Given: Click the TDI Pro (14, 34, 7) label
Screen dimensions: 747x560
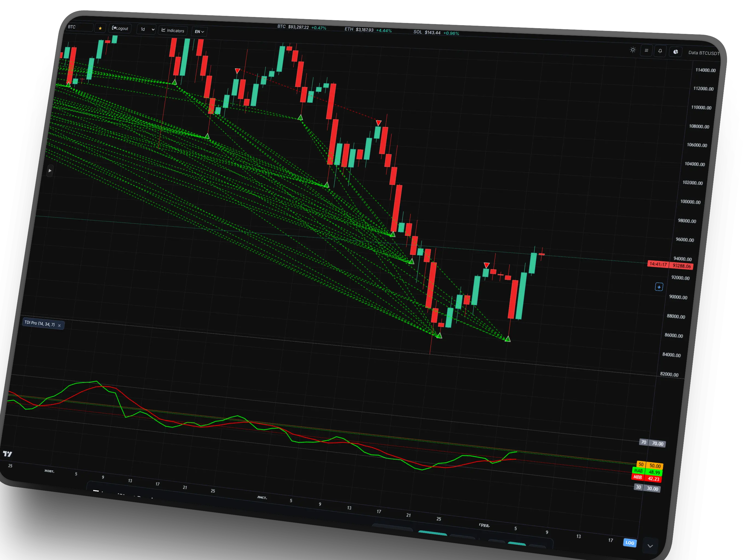Looking at the screenshot, I should (40, 323).
